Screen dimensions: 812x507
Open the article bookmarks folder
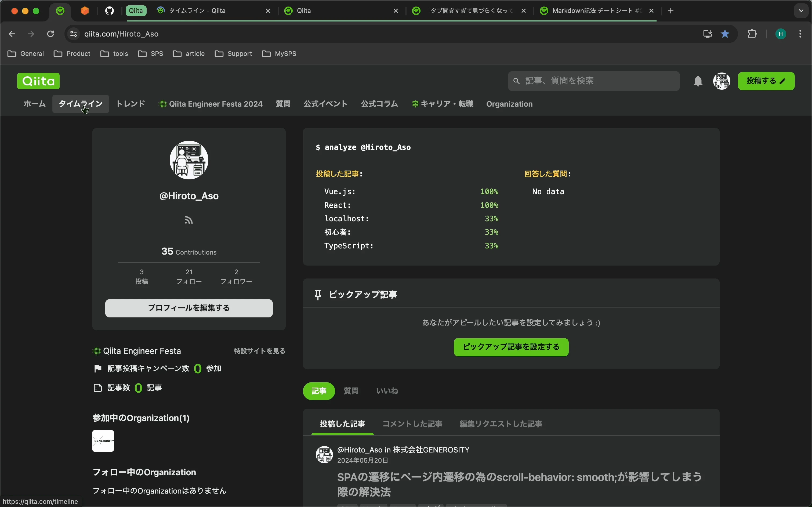(189, 54)
